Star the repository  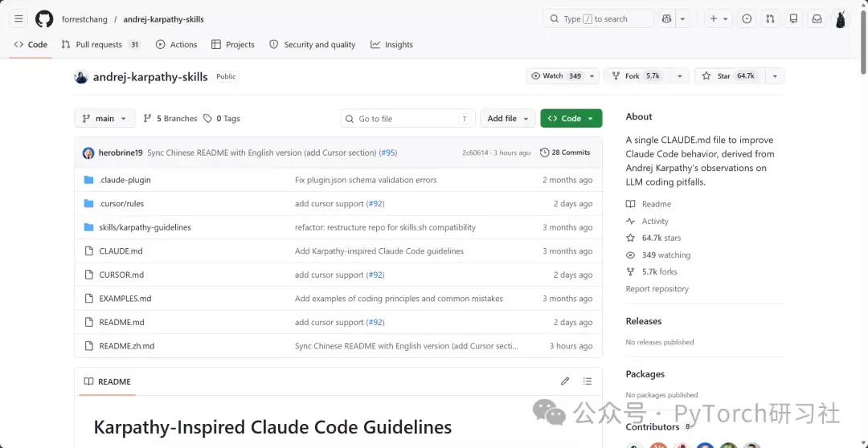pos(729,75)
